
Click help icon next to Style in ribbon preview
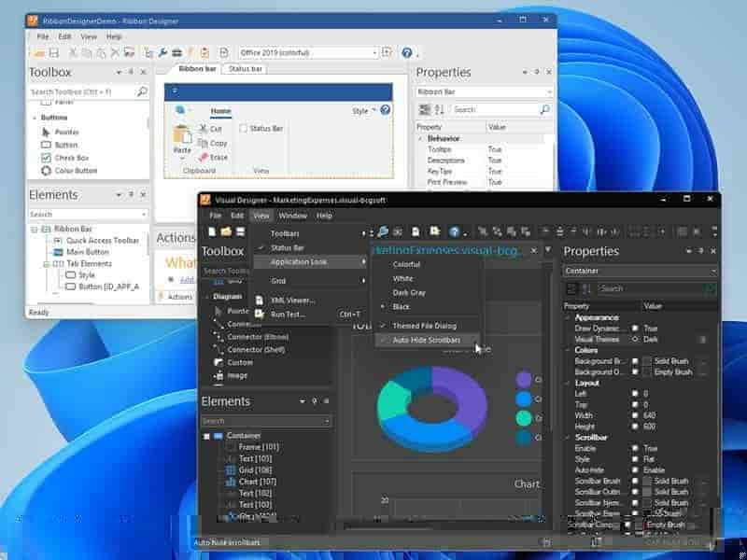[x=386, y=109]
